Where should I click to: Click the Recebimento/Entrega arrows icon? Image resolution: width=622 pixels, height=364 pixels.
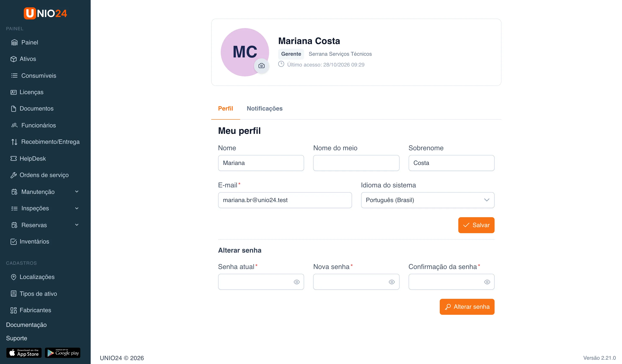click(14, 142)
